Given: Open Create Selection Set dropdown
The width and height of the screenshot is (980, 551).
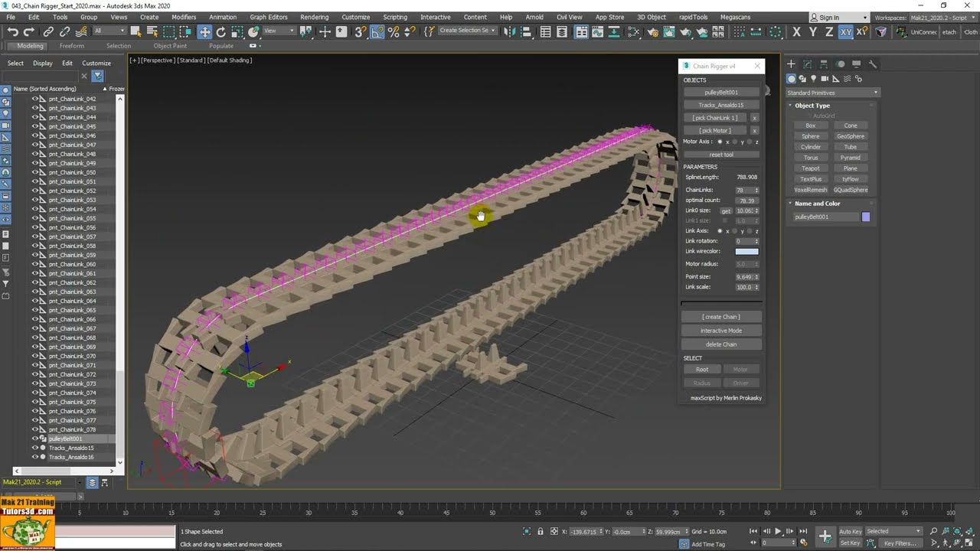Looking at the screenshot, I should 467,31.
